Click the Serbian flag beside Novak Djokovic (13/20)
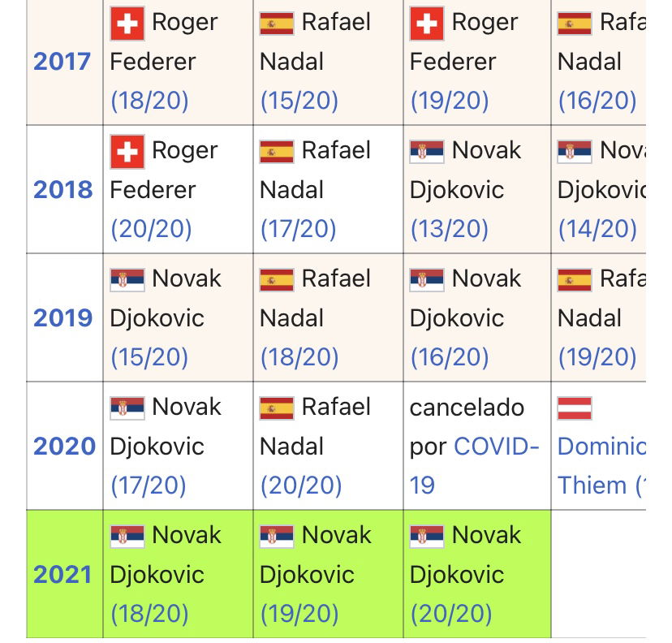The width and height of the screenshot is (672, 643). 426,151
